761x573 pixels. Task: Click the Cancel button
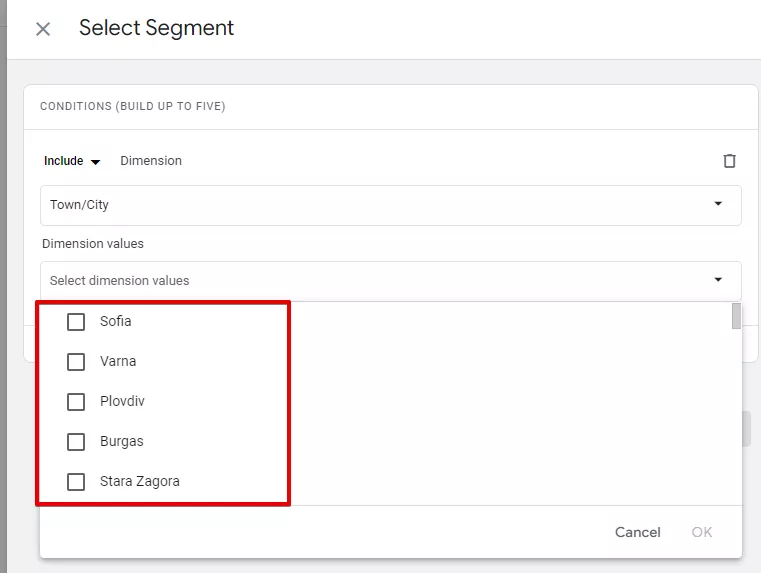(637, 532)
